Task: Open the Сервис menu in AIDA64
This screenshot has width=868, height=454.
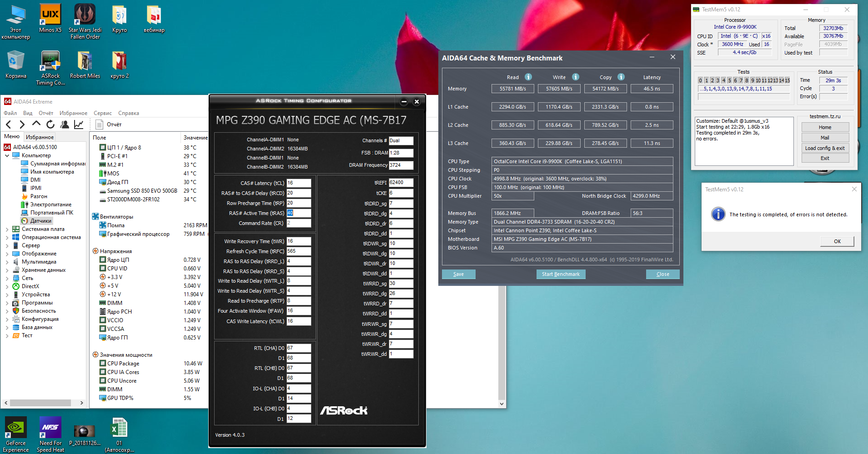Action: pyautogui.click(x=103, y=113)
